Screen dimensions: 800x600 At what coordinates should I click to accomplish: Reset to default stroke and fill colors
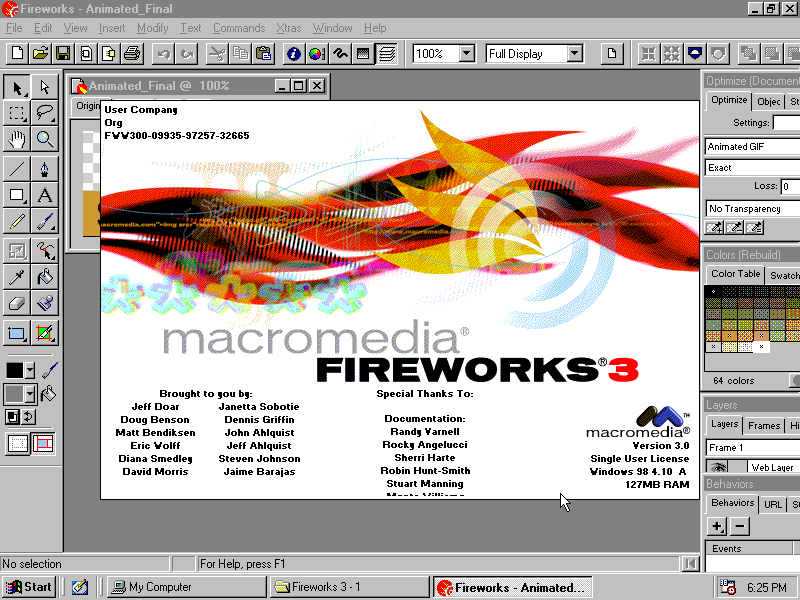[x=12, y=417]
